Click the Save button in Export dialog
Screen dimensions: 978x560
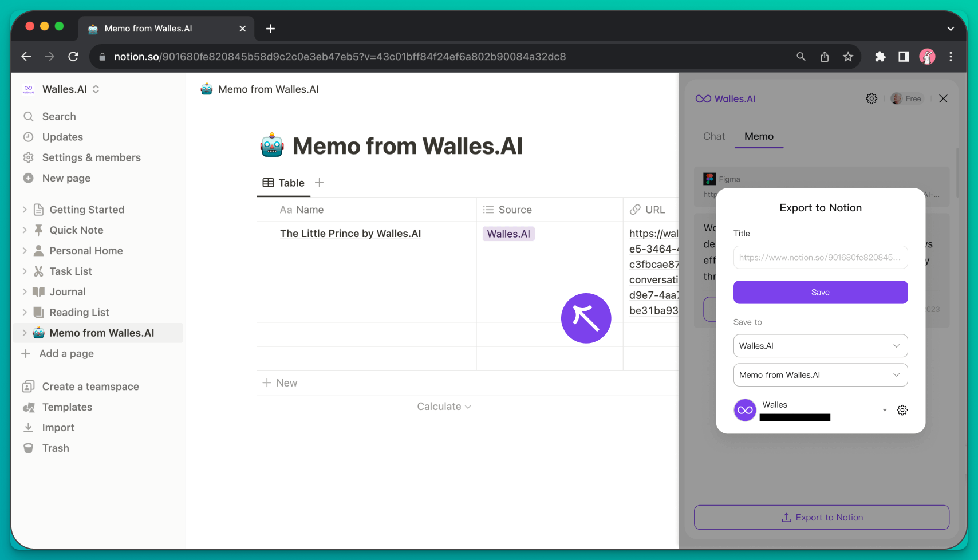point(820,292)
